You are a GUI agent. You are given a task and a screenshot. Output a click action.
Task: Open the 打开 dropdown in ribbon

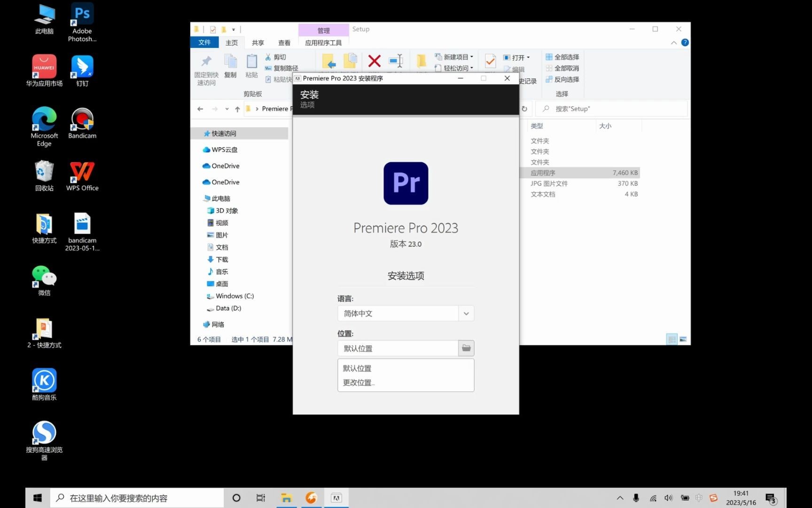pyautogui.click(x=516, y=57)
